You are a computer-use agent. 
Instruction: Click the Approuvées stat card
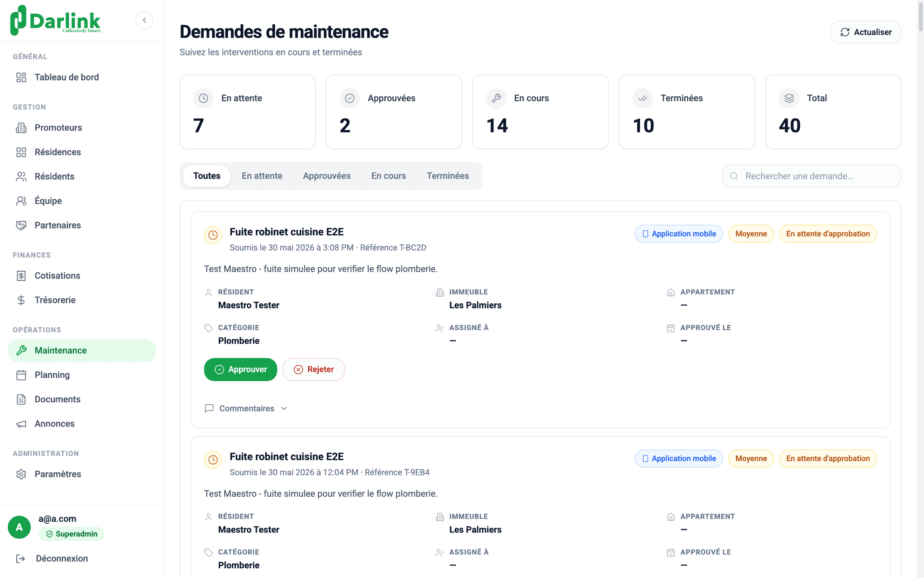click(394, 112)
